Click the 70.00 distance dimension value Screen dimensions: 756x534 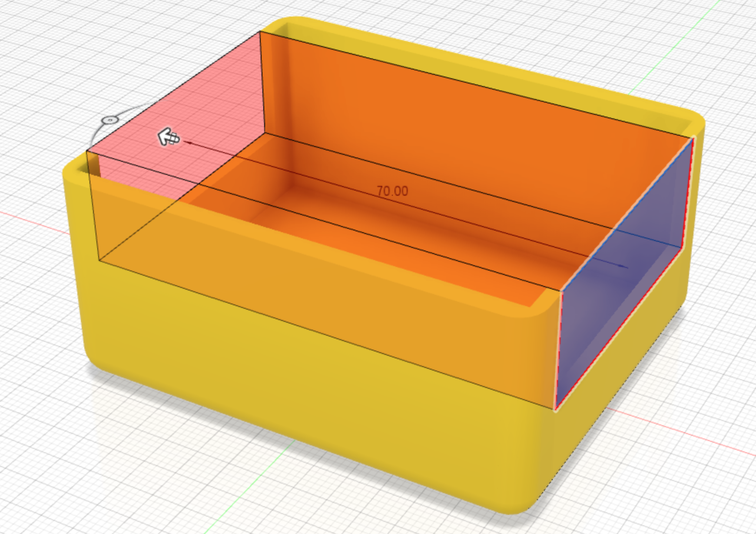(392, 191)
